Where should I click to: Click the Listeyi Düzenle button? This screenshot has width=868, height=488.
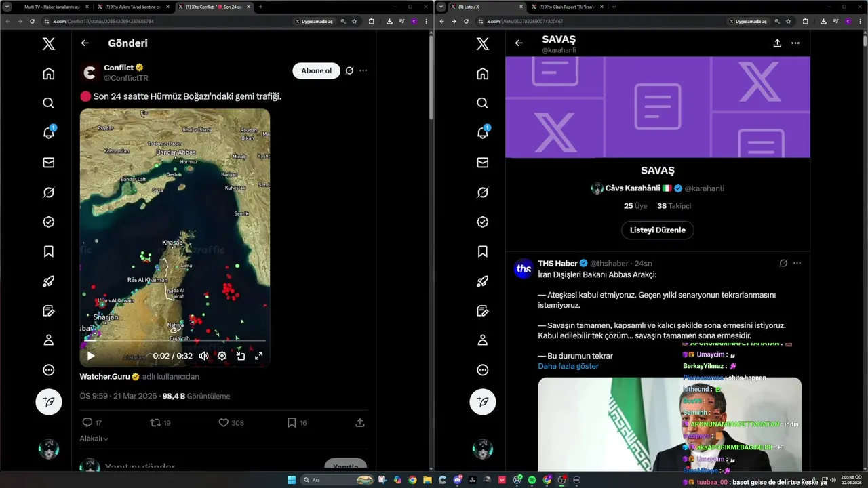point(658,230)
